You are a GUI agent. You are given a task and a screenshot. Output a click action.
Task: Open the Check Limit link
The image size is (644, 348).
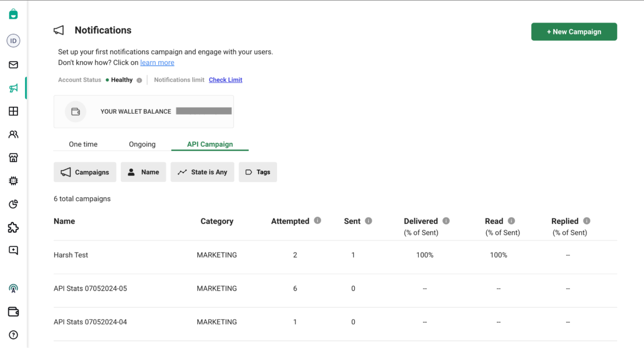225,80
